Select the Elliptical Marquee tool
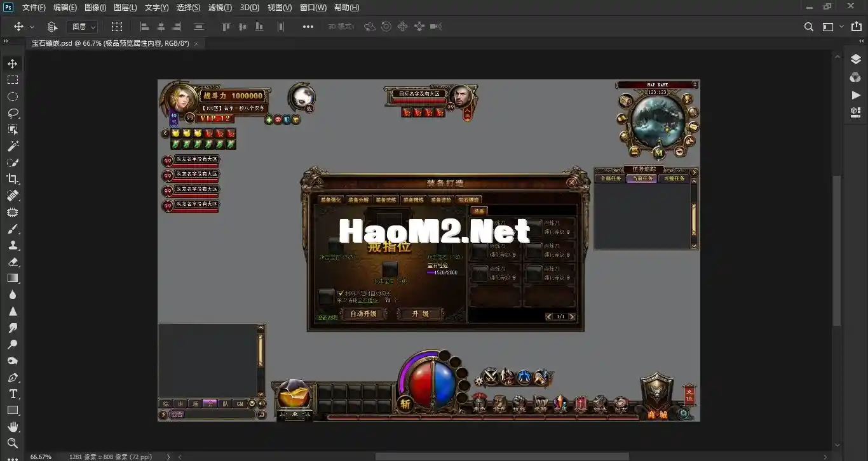 click(13, 97)
